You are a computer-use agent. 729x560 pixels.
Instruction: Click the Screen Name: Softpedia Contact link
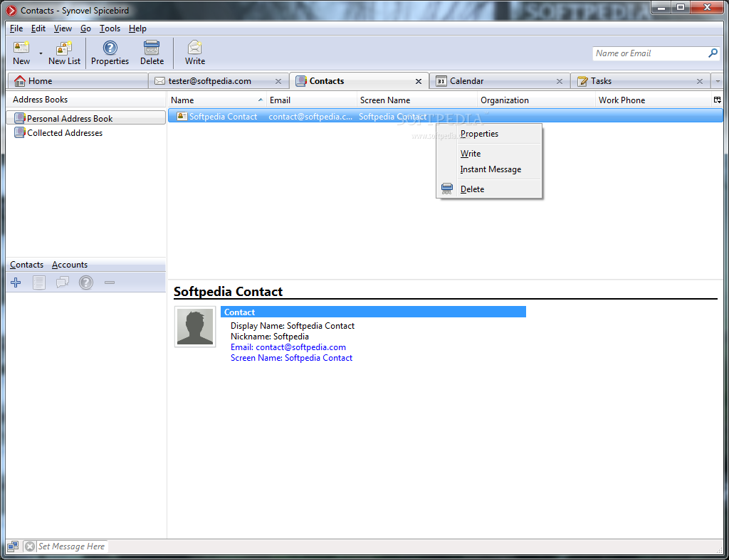click(x=291, y=358)
